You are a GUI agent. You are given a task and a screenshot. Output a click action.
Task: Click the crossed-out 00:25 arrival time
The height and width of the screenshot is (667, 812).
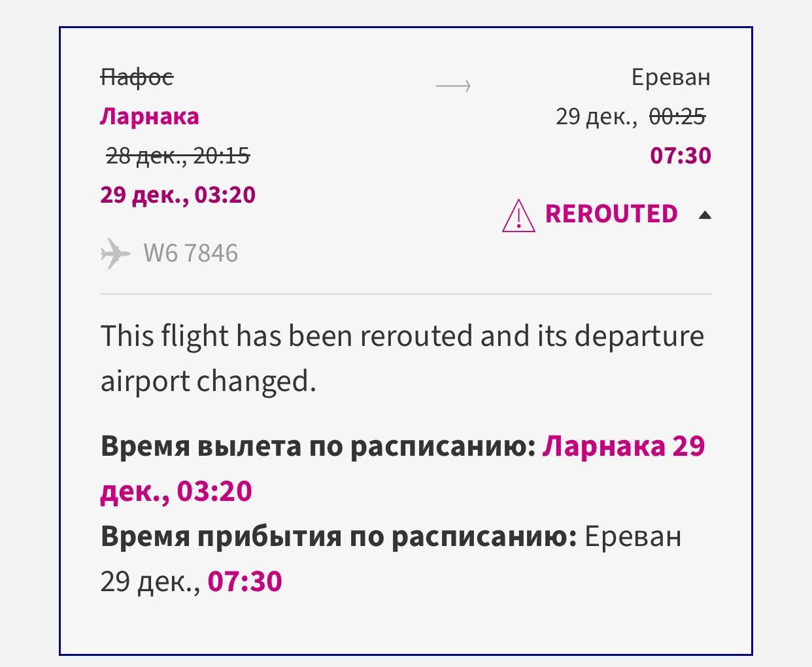pyautogui.click(x=677, y=117)
